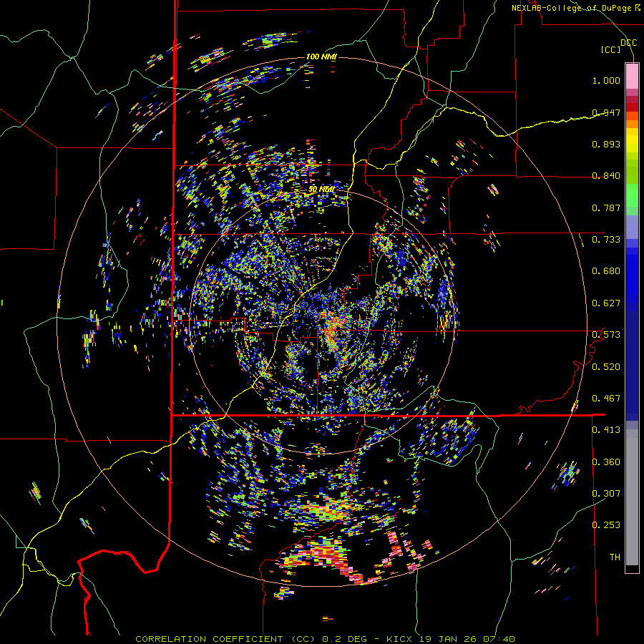Click the pink segment of the color bar
Image resolution: width=644 pixels, height=644 pixels.
click(x=632, y=76)
